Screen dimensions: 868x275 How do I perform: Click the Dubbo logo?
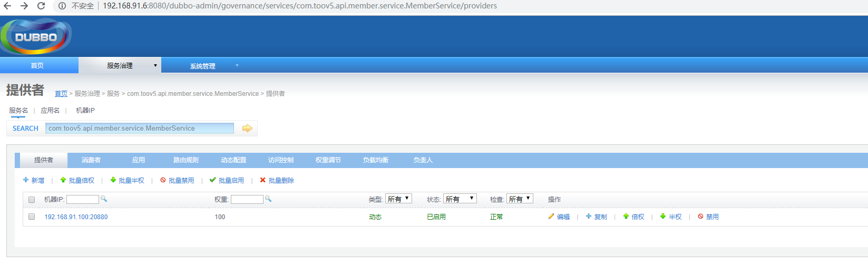pos(36,36)
